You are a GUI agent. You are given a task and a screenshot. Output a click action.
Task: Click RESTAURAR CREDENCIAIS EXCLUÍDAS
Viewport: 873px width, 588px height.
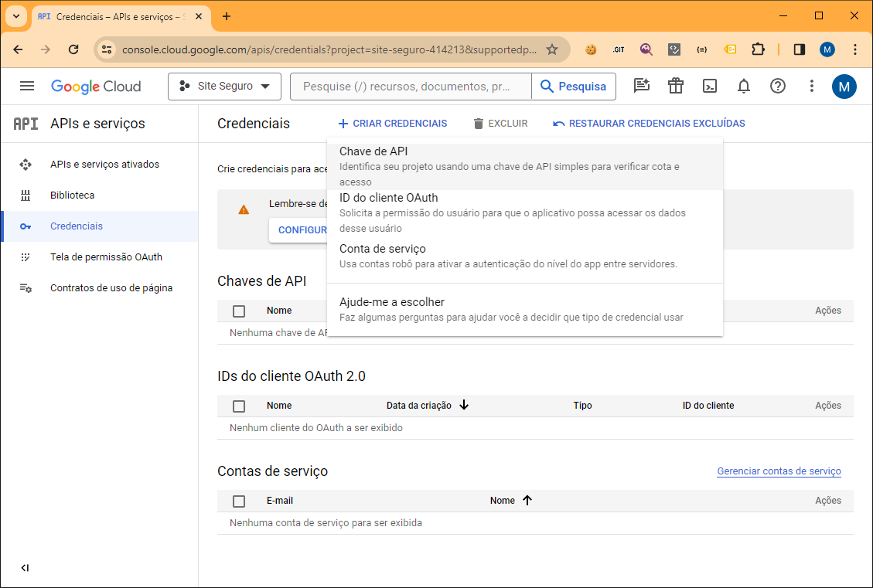649,124
